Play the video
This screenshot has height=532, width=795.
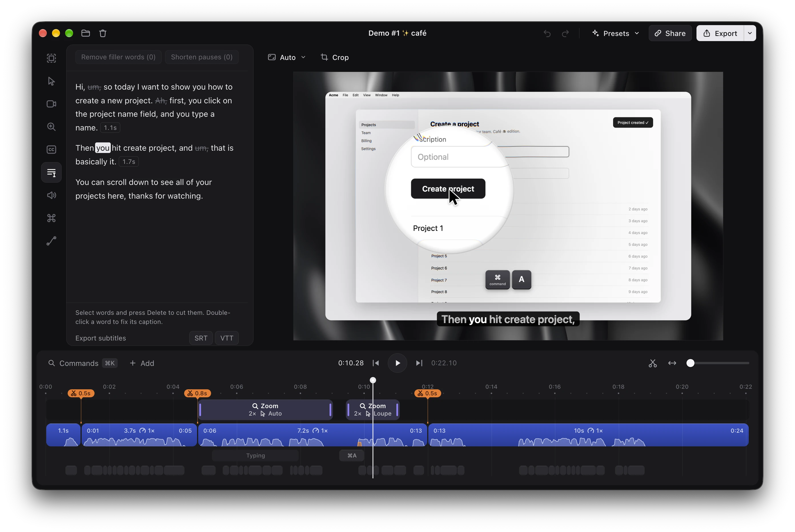click(x=397, y=363)
